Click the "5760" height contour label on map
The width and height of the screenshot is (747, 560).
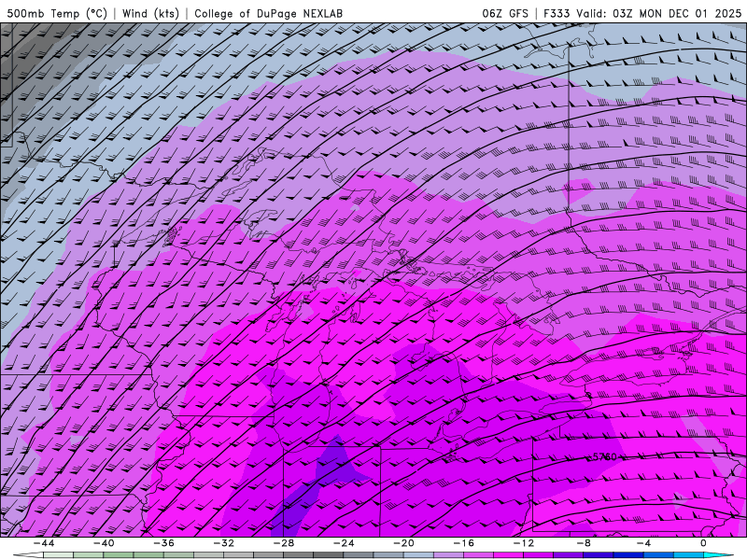click(x=604, y=456)
